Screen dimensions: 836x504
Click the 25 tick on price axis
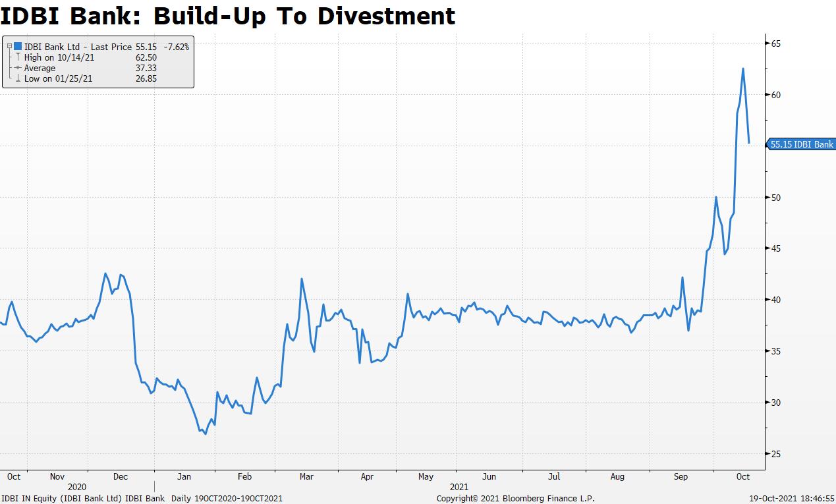pos(775,453)
